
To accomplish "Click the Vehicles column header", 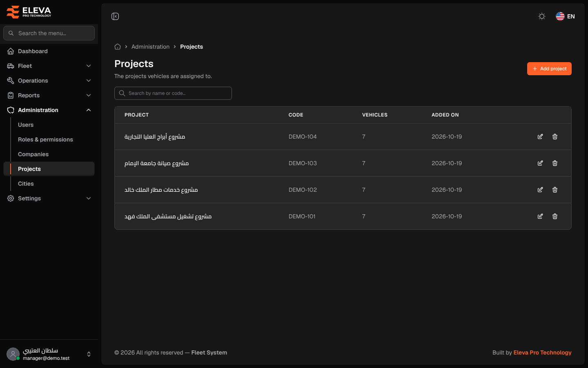I will coord(375,115).
